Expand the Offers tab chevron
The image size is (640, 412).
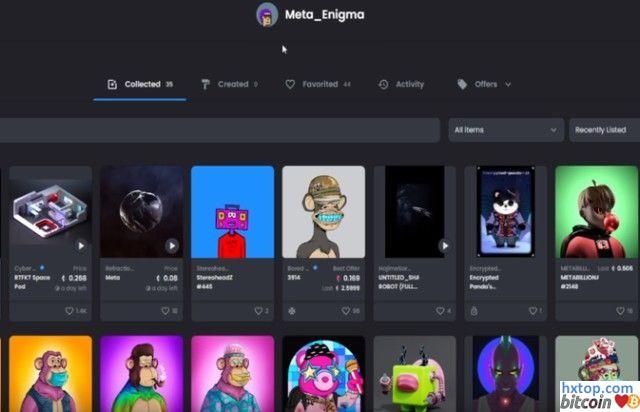tap(508, 85)
